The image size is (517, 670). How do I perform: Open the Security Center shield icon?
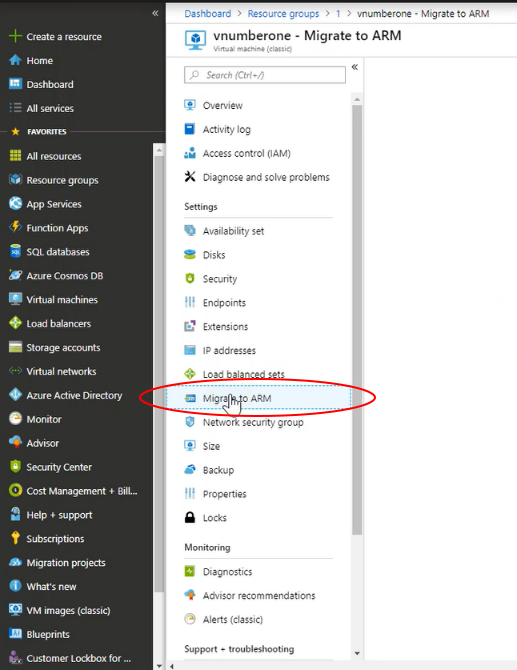point(15,467)
